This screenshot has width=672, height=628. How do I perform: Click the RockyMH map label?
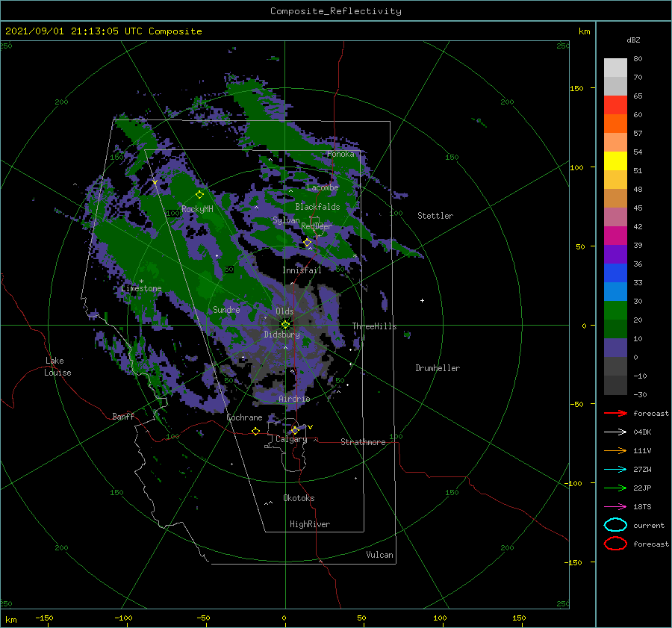(x=197, y=209)
